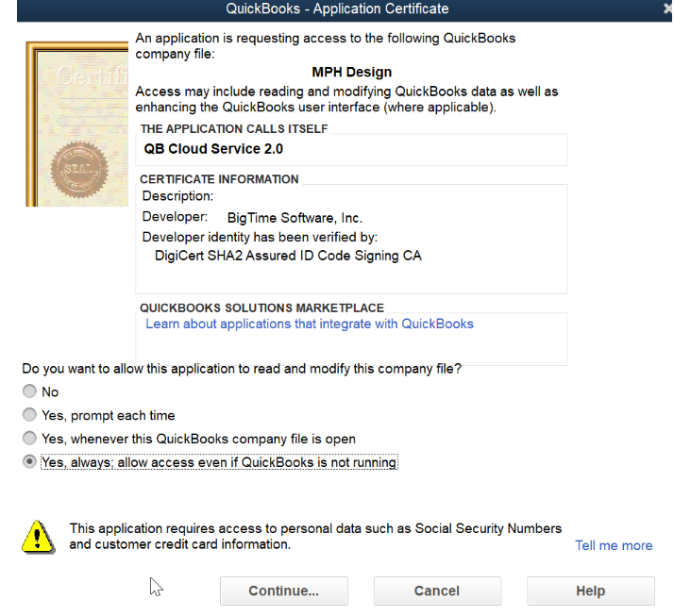The width and height of the screenshot is (674, 616).
Task: Click the "BigTime Software, Inc." developer name
Action: point(295,218)
